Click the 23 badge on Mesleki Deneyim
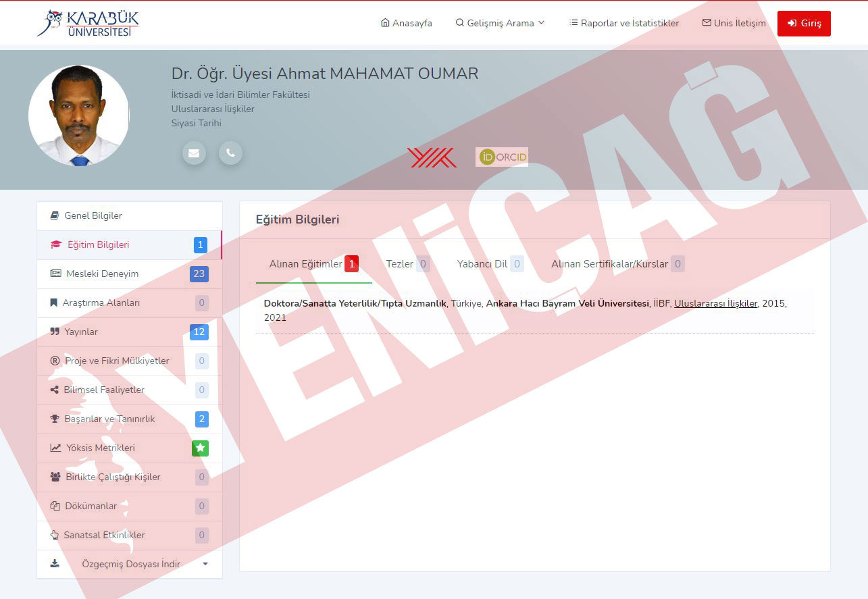 click(199, 274)
